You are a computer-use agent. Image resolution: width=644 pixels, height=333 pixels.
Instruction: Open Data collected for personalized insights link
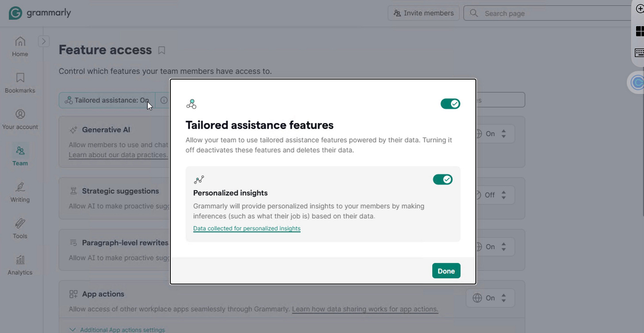(247, 229)
